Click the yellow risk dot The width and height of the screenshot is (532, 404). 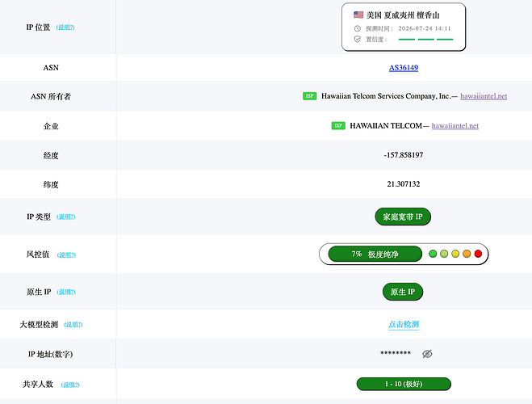455,254
